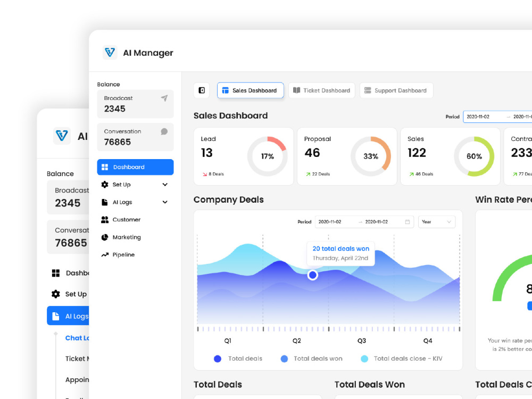The image size is (532, 399).
Task: Click the 'Total Deals Won' heading
Action: point(370,385)
